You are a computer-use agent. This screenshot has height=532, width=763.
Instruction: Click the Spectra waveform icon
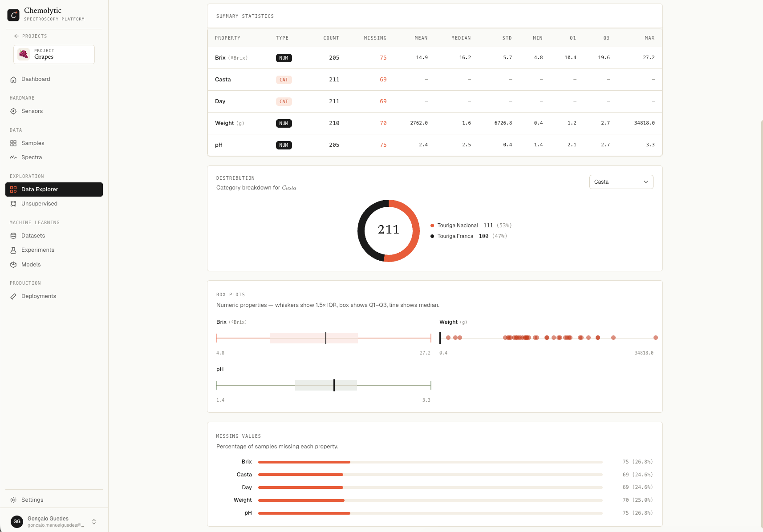[x=13, y=157]
